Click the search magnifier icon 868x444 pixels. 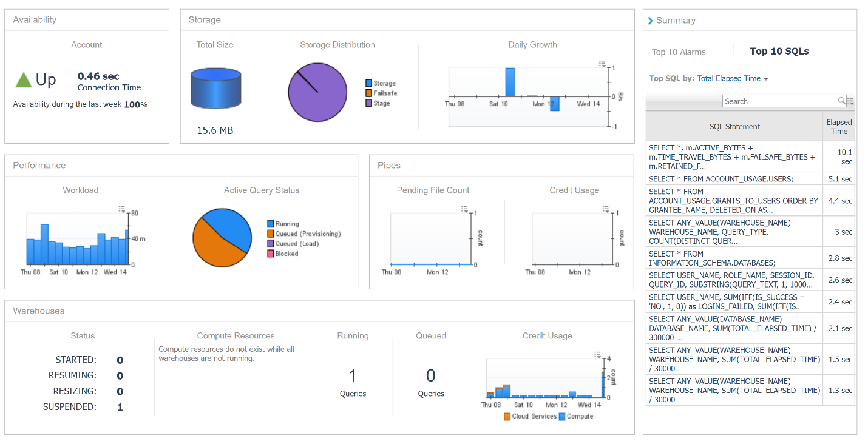[x=842, y=101]
